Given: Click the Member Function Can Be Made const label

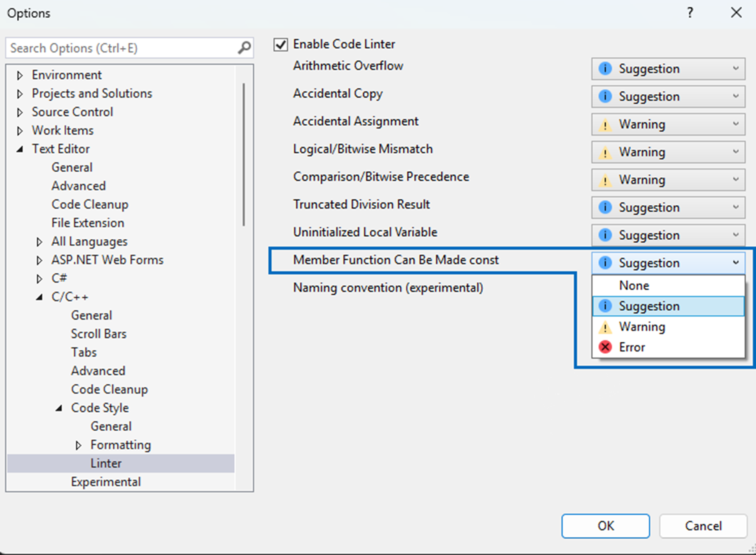Looking at the screenshot, I should click(396, 260).
